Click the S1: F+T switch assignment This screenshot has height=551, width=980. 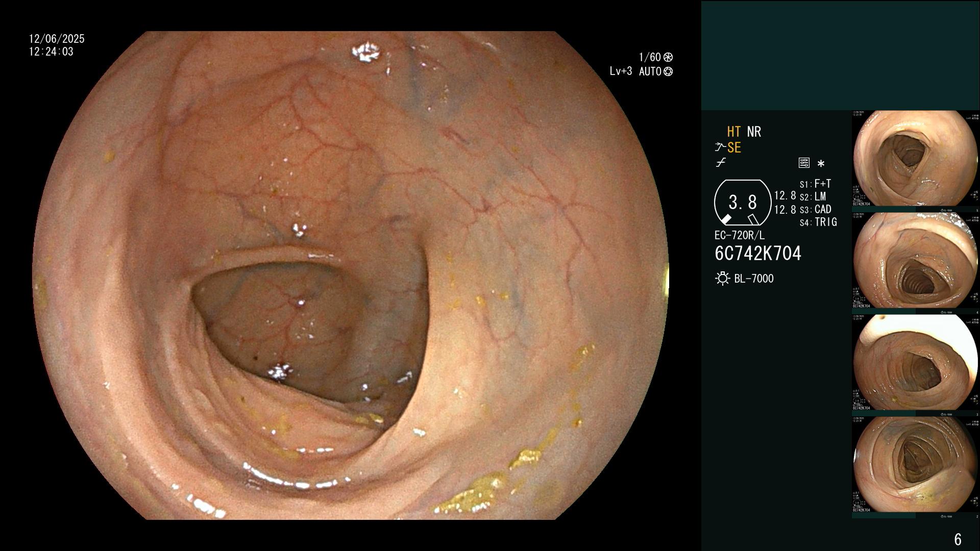(816, 184)
